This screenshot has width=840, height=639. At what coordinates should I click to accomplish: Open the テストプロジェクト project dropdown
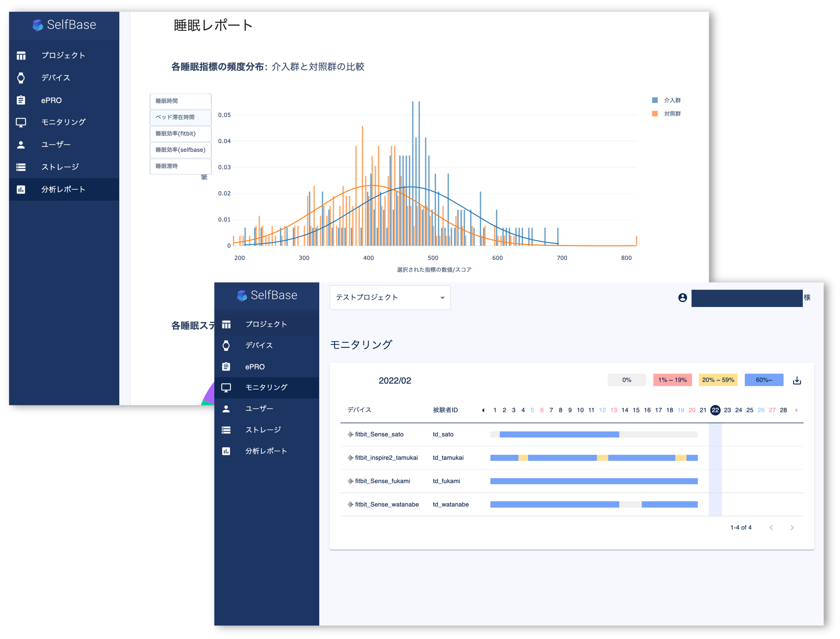(390, 297)
